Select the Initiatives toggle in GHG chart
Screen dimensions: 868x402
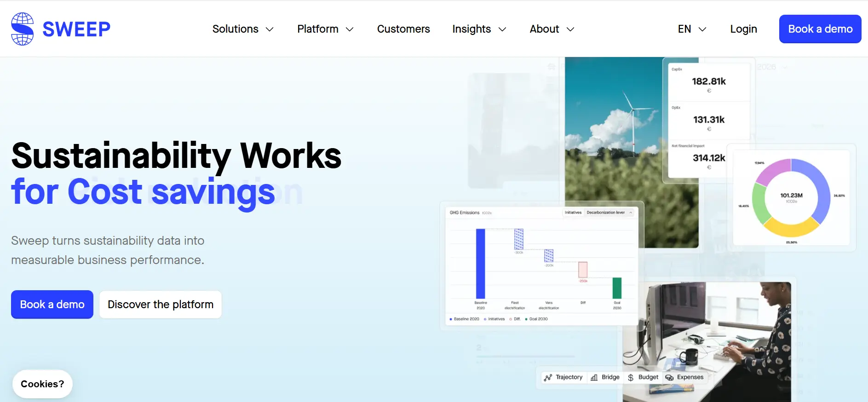(x=573, y=212)
